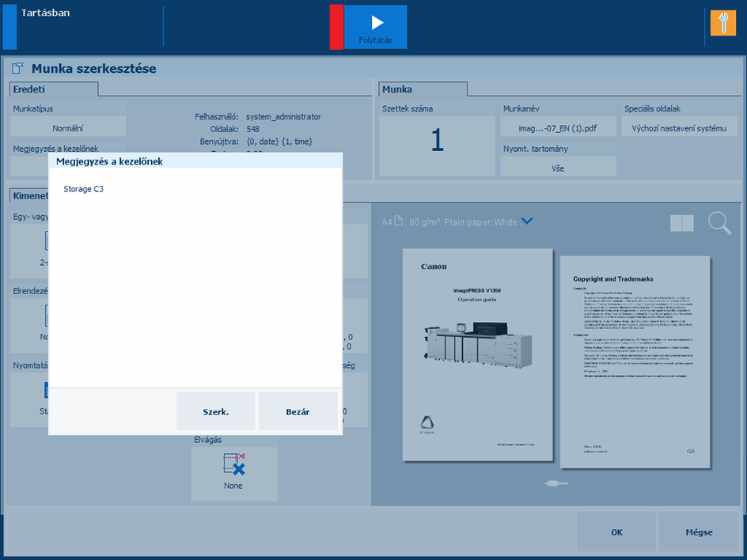Click the Munka szerkesztése edit icon
Screen dimensions: 747x560
[18, 69]
